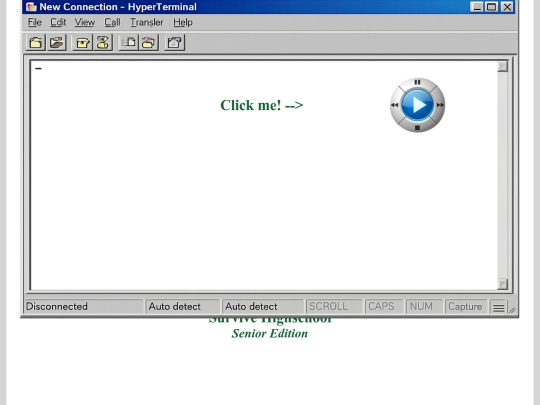Click the scrollbar up arrow

[x=502, y=66]
